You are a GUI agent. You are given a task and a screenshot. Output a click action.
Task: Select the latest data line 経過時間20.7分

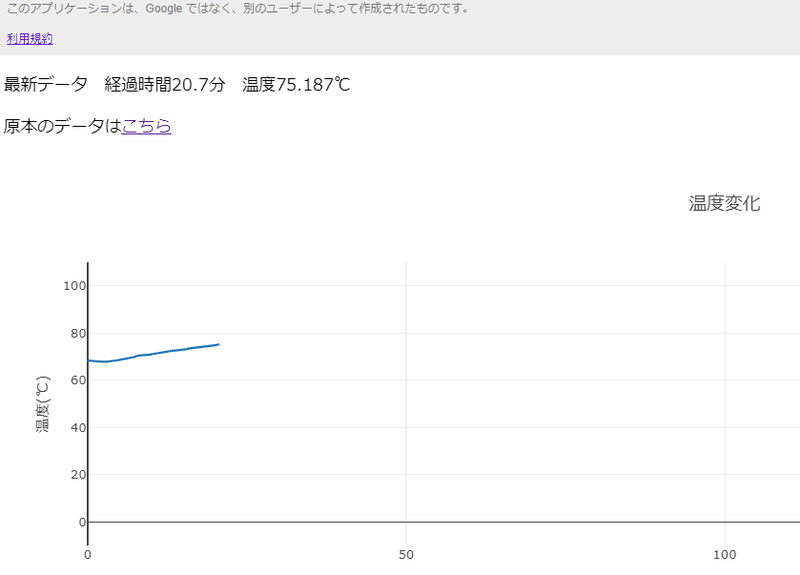[165, 84]
